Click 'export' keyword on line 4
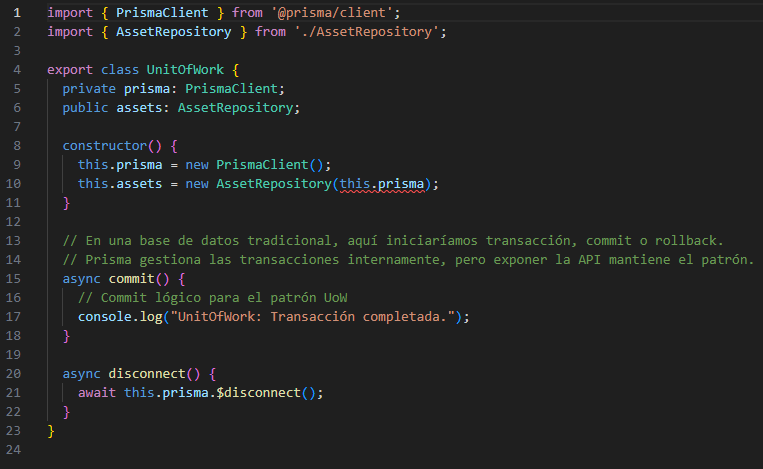The width and height of the screenshot is (763, 469). click(70, 70)
